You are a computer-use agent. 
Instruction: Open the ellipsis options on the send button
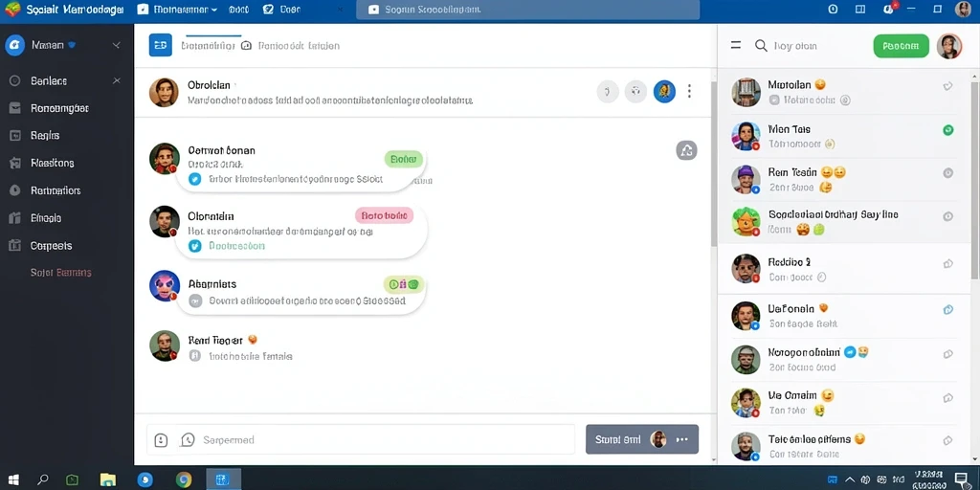(x=681, y=439)
